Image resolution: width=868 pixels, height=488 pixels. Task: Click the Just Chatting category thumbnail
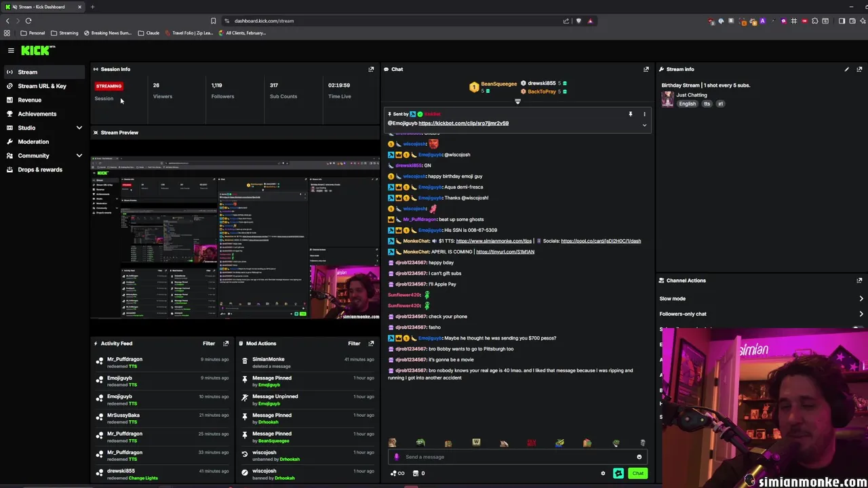click(x=668, y=100)
